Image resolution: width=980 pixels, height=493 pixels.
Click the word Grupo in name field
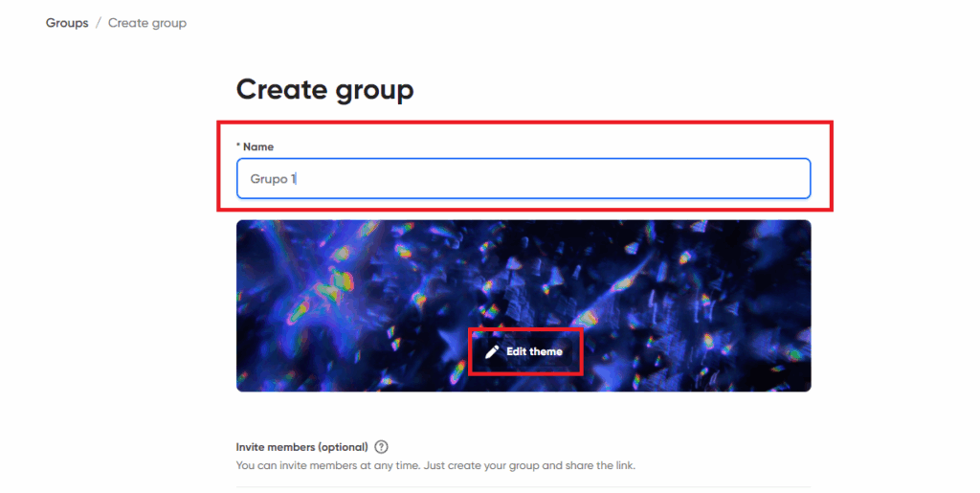click(269, 179)
